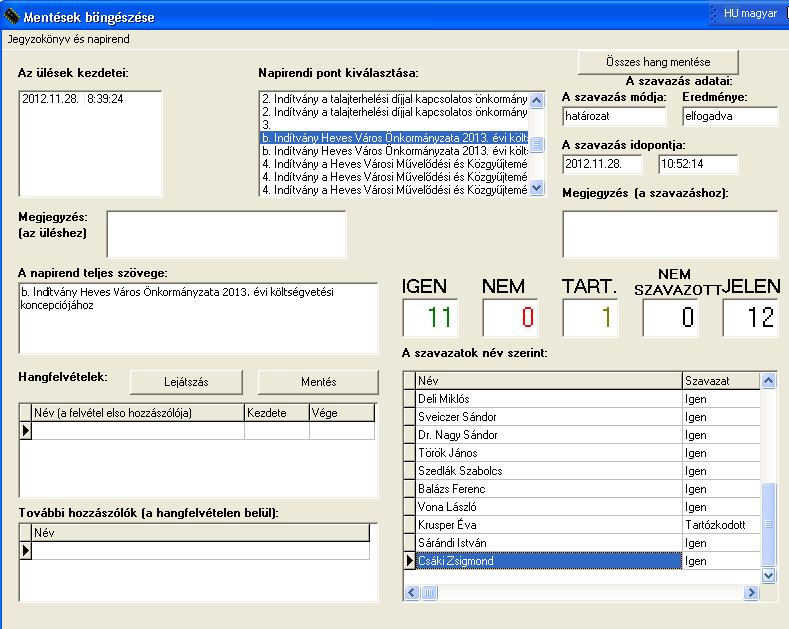Select the Csáki Zsigmond vote row
Screen dimensions: 789x629
tap(582, 561)
